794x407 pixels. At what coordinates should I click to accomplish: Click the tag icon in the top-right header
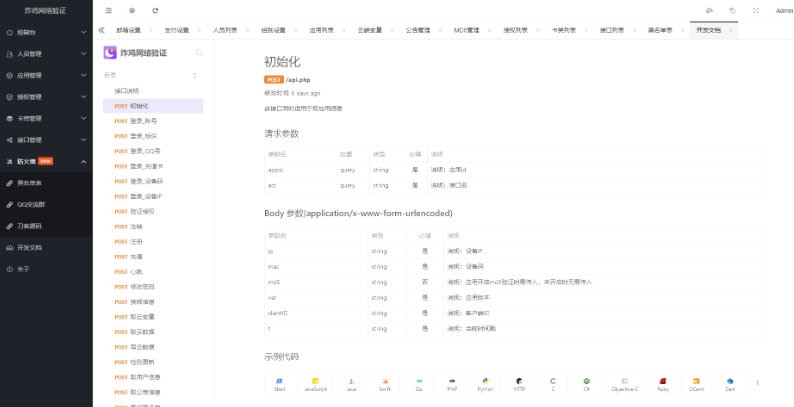click(733, 11)
